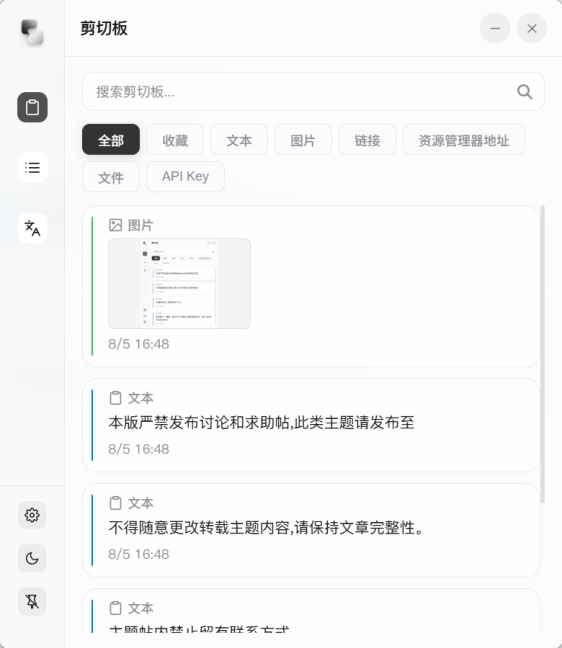The image size is (562, 648).
Task: Select entry 本版严禁发布讨论和求助帖
Action: 311,425
